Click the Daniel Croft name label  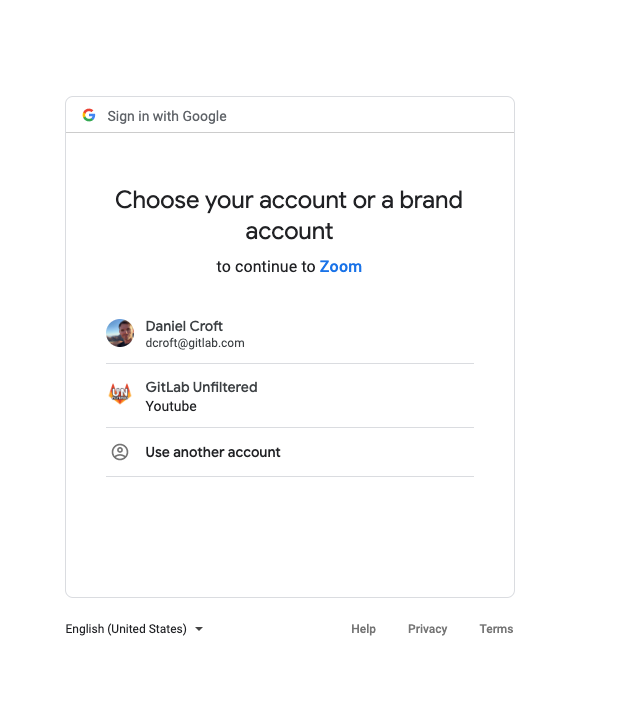coord(184,326)
